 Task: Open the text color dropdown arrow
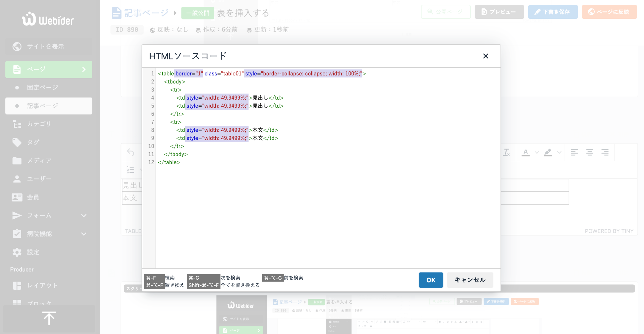point(537,152)
